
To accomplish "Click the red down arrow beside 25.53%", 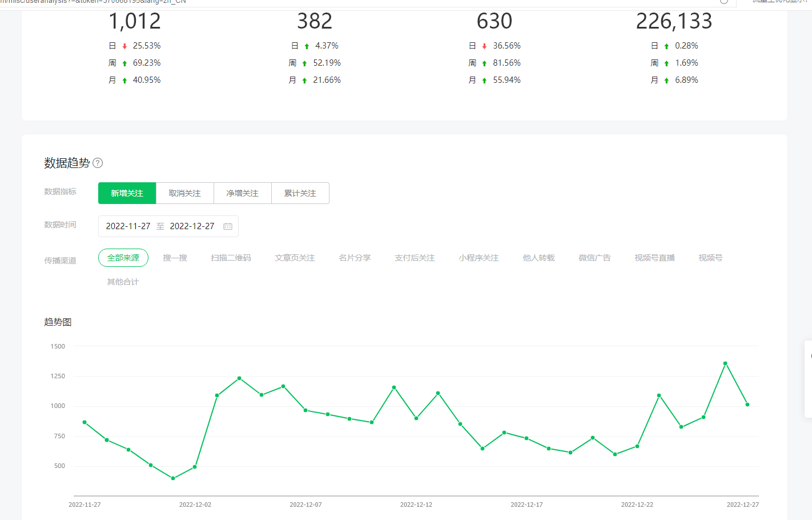I will tap(124, 46).
